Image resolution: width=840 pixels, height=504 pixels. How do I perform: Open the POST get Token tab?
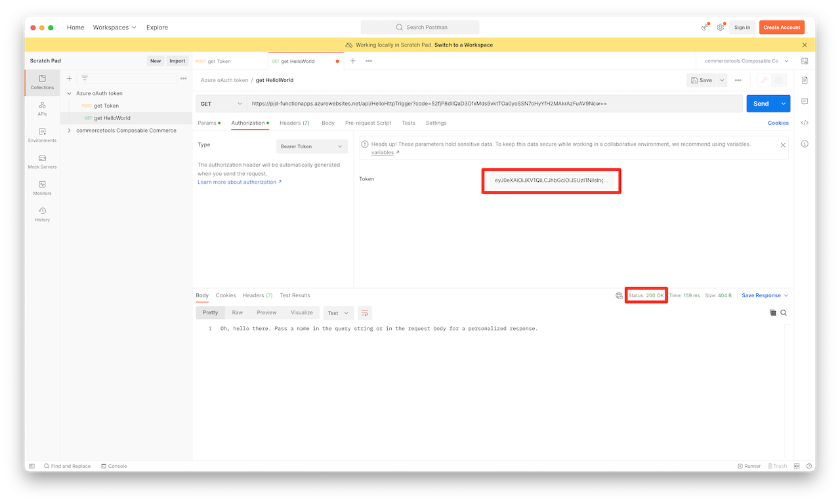coord(230,61)
